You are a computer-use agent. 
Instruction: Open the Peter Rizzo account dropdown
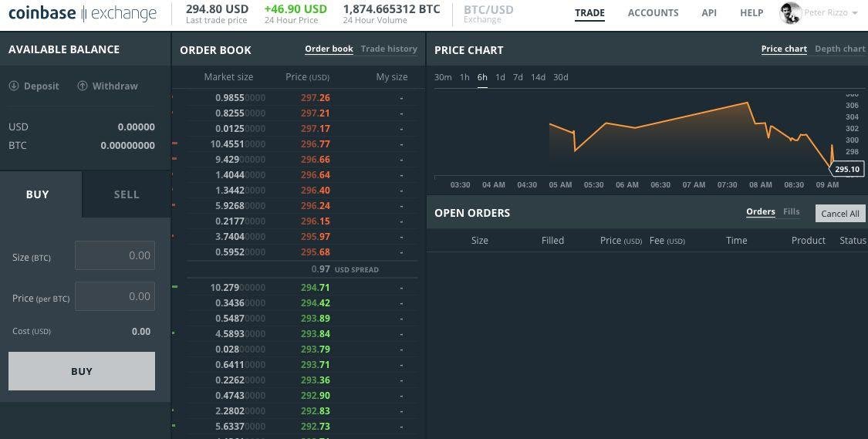click(x=831, y=13)
